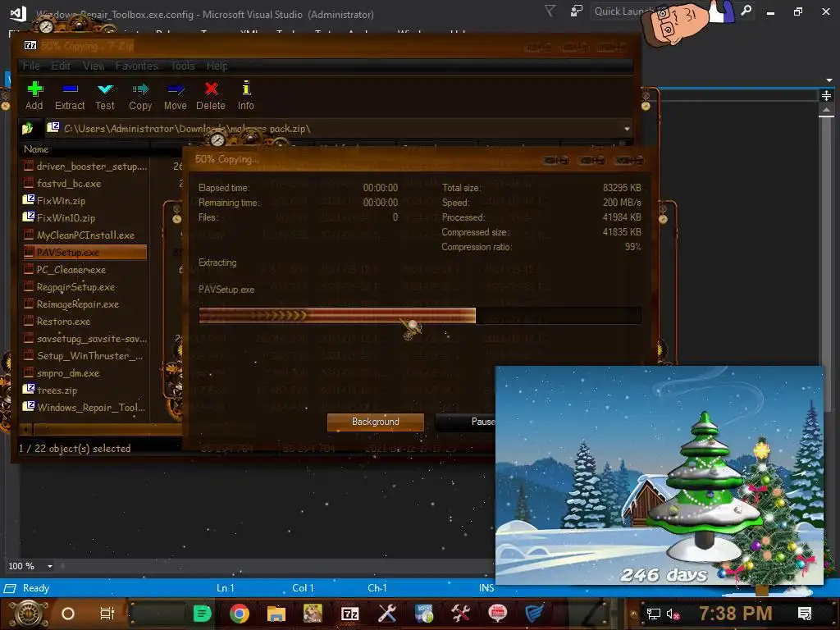Screen dimensions: 840x630
Task: Click the muted volume tray icon
Action: coord(673,614)
